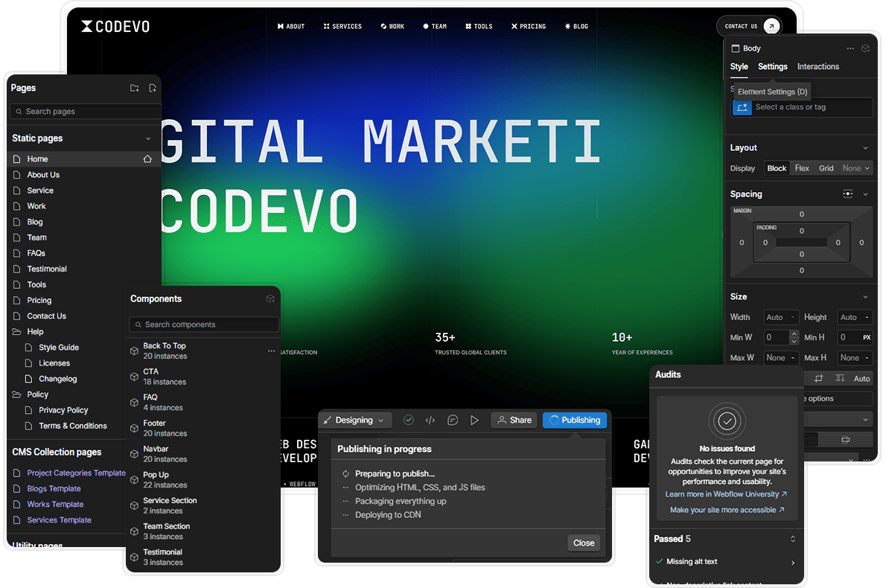Click the Testimonial component cube icon
886x588 pixels.
point(135,557)
